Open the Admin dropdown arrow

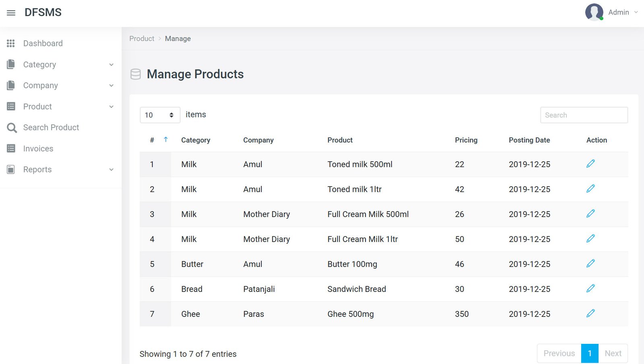(636, 12)
